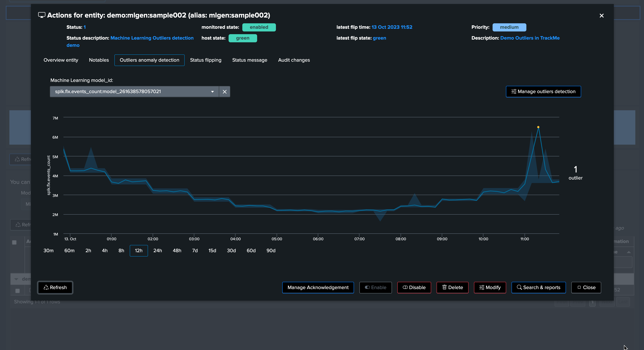Switch to the Status flipping tab
The width and height of the screenshot is (644, 350).
pos(205,60)
